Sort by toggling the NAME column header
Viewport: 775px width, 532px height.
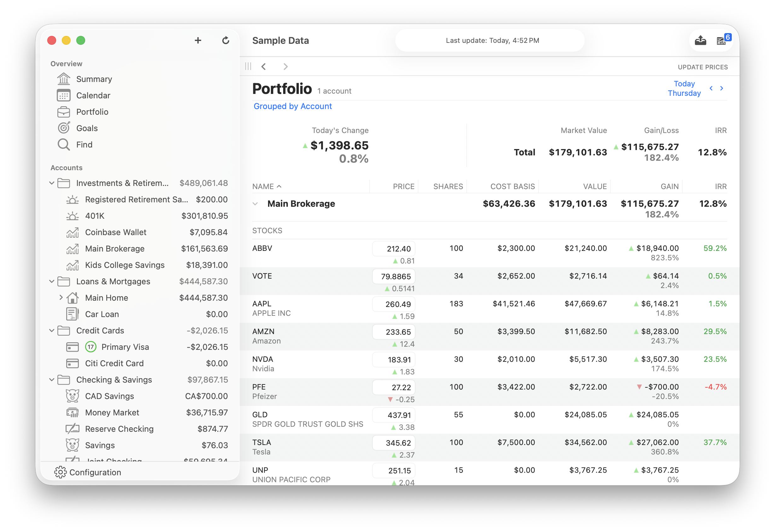(x=267, y=186)
